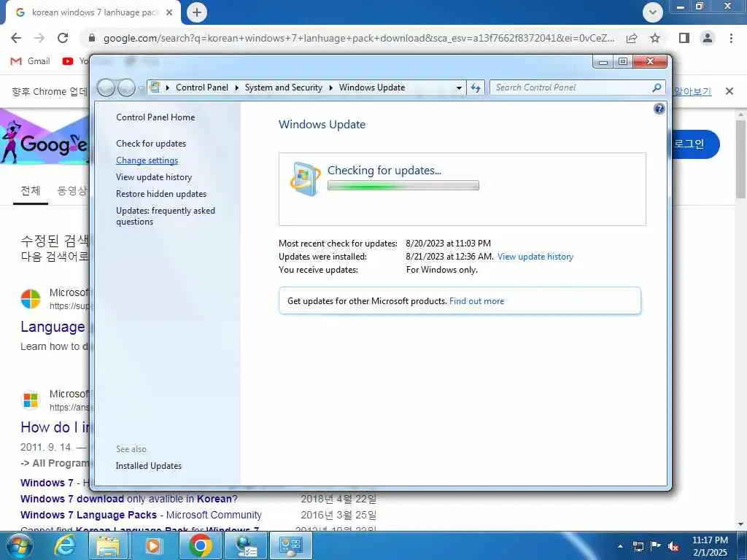
Task: Click Check for updates in sidebar
Action: coord(151,144)
